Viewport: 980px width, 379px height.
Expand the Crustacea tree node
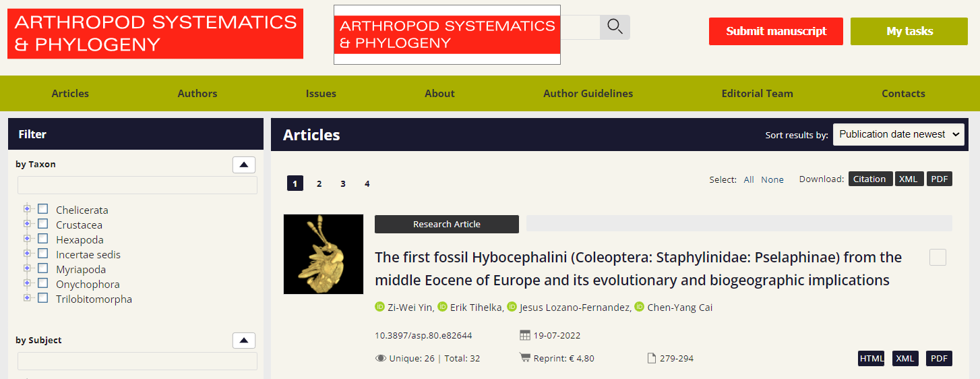coord(27,224)
